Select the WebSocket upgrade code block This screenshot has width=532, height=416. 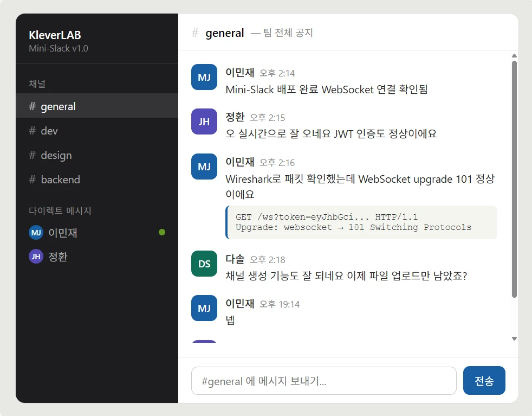[x=360, y=222]
